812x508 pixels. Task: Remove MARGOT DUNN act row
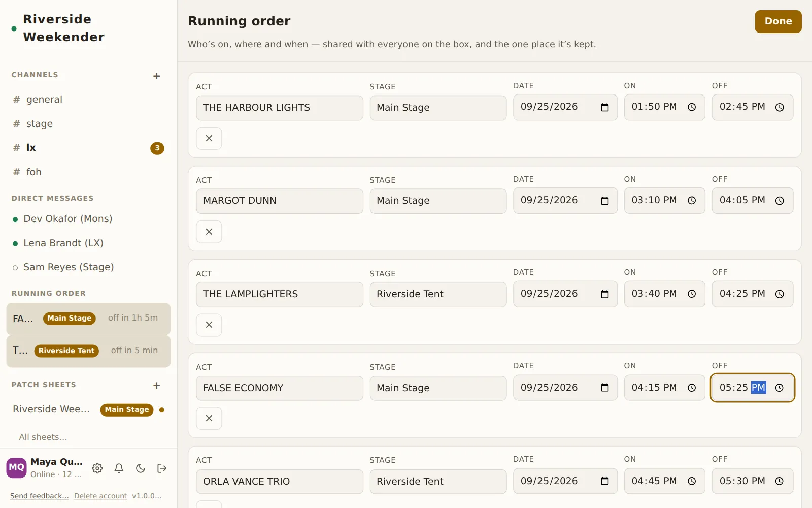click(209, 232)
